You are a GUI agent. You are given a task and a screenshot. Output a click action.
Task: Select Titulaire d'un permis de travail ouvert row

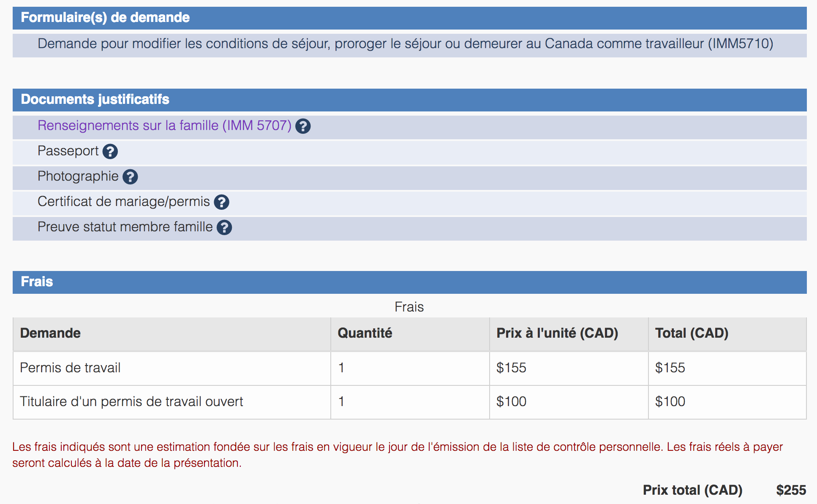coord(131,402)
